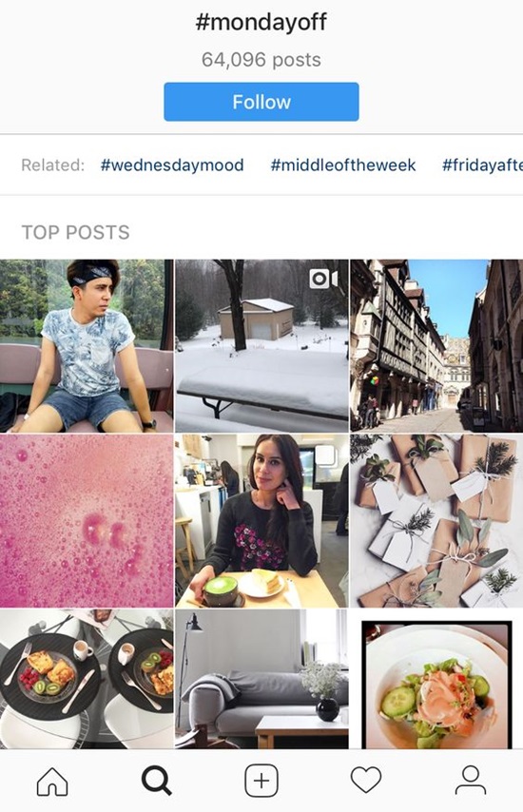
Task: Open the salmon salad plate post
Action: tap(436, 679)
